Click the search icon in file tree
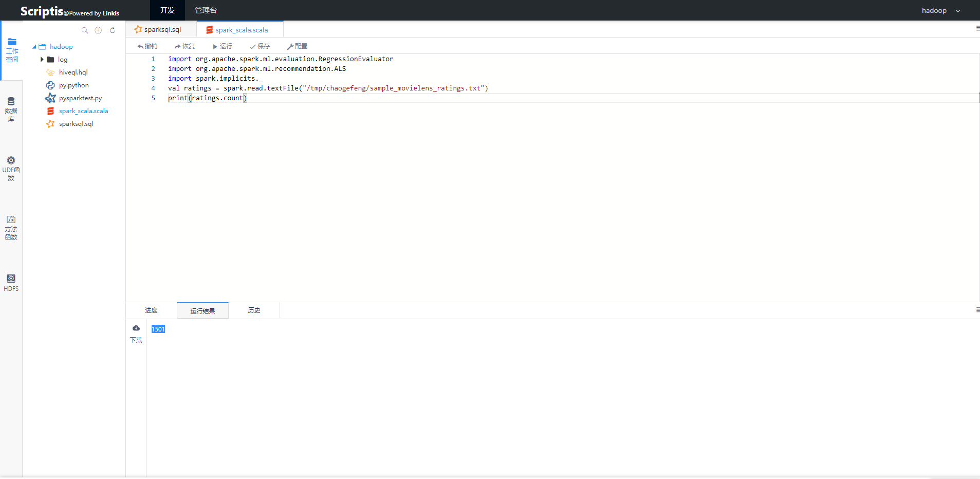The width and height of the screenshot is (980, 479). click(85, 30)
